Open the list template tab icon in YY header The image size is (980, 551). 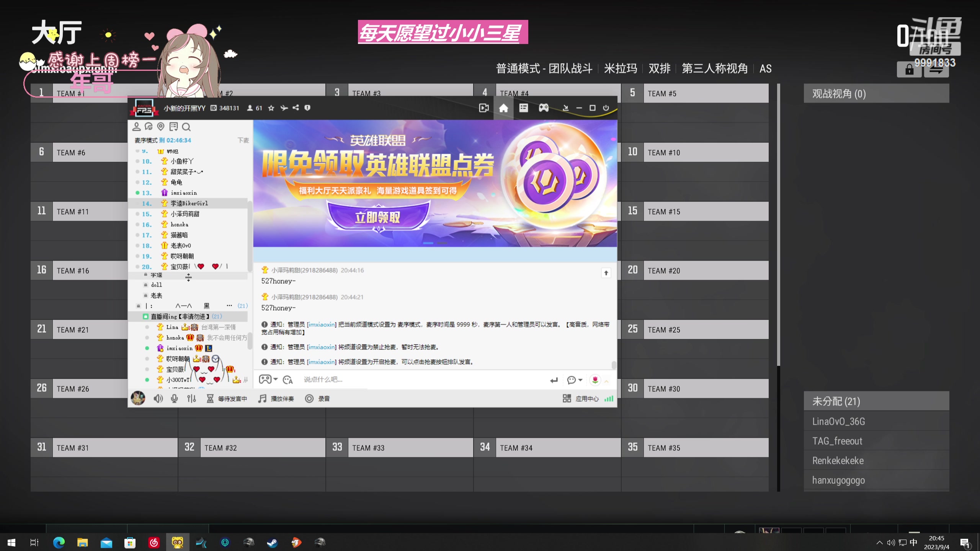tap(523, 108)
